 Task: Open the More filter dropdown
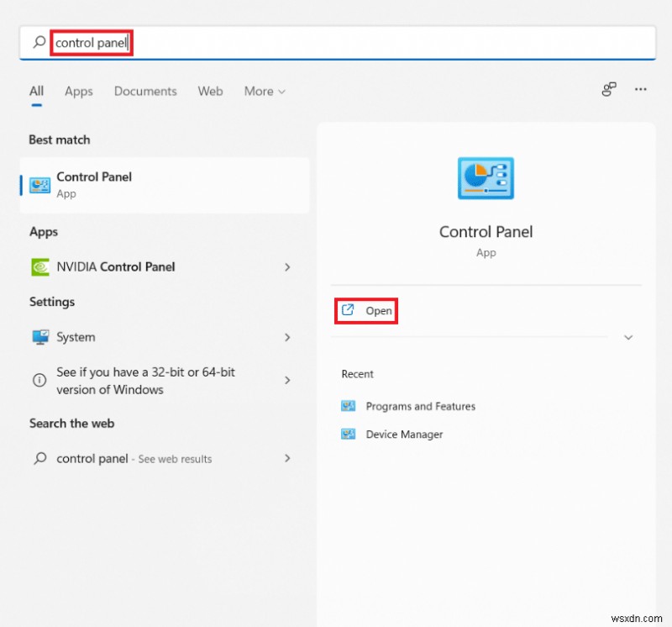tap(265, 92)
